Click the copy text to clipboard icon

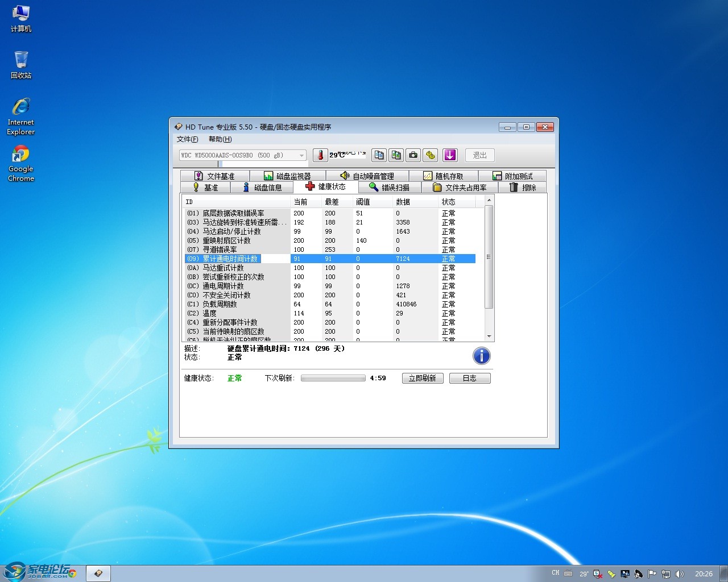pyautogui.click(x=379, y=155)
